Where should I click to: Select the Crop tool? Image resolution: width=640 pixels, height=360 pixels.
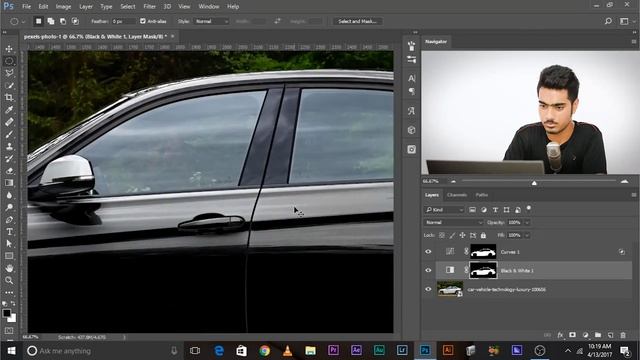click(9, 98)
